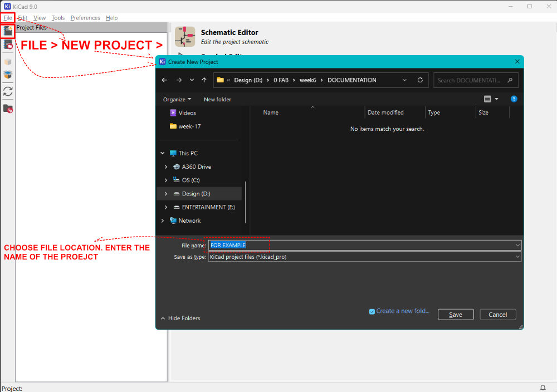The width and height of the screenshot is (557, 392).
Task: Click the KiCad logo in dialog title
Action: coord(162,62)
